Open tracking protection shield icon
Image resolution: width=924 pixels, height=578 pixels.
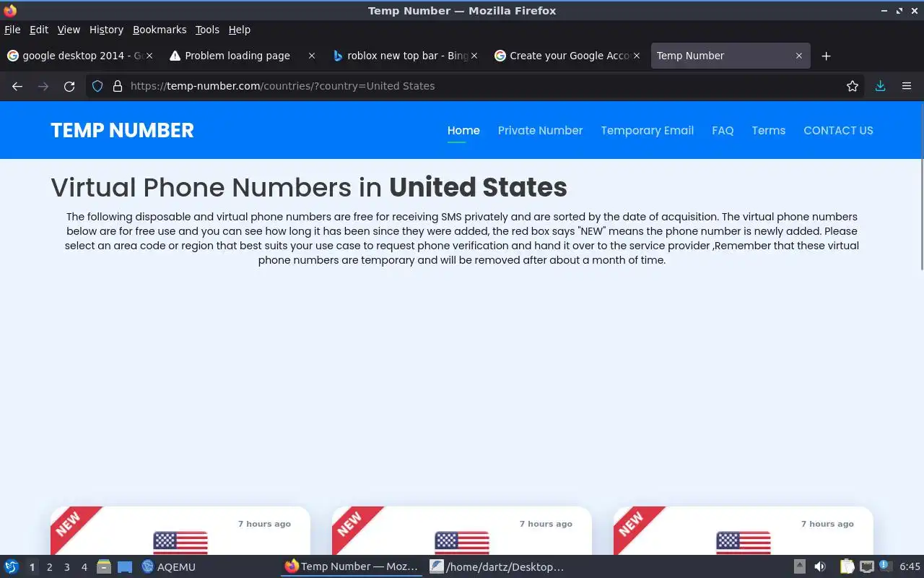pyautogui.click(x=97, y=86)
